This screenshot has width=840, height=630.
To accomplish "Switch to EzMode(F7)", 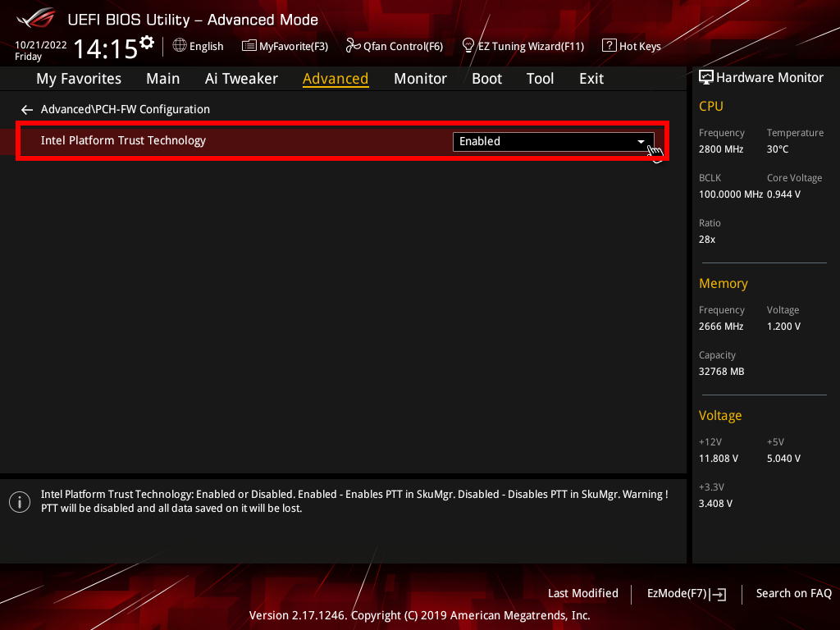I will coord(687,594).
